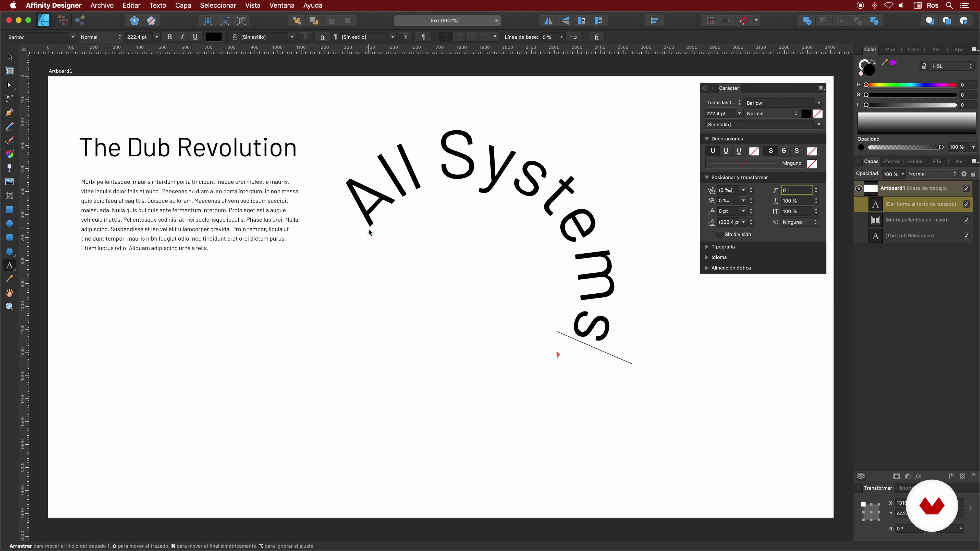Viewport: 980px width, 551px height.
Task: Enable the 'Sin división' checkbox
Action: pyautogui.click(x=720, y=234)
